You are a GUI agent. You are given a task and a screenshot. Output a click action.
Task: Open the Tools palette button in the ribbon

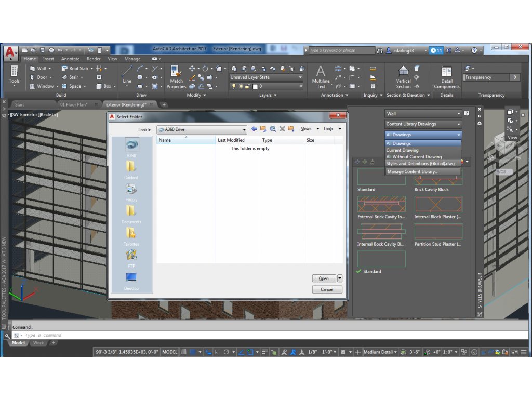[14, 75]
